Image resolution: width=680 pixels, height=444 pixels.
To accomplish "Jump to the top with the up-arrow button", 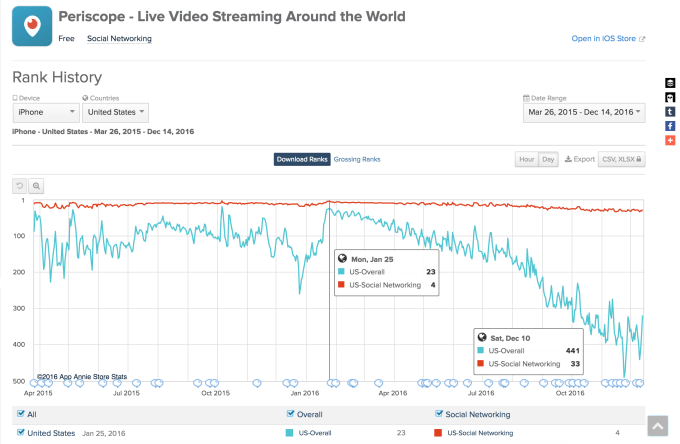I will click(x=658, y=426).
